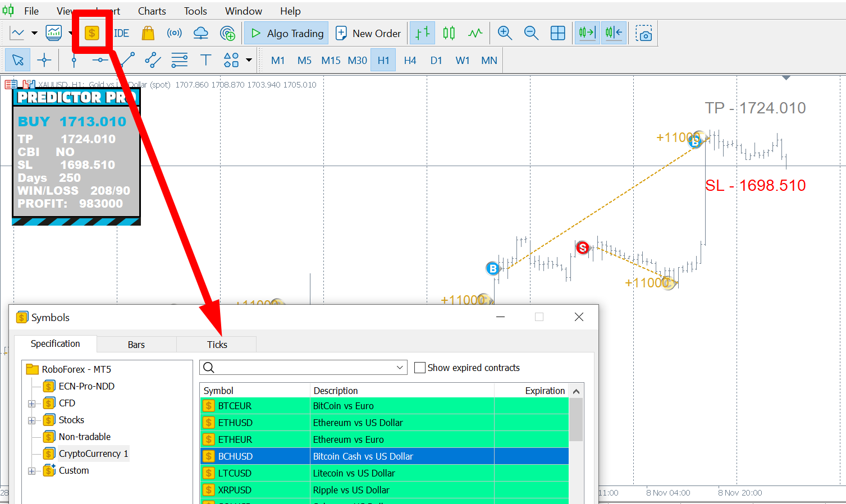The image size is (846, 504).
Task: Tile chart windows with grid icon
Action: pyautogui.click(x=558, y=33)
